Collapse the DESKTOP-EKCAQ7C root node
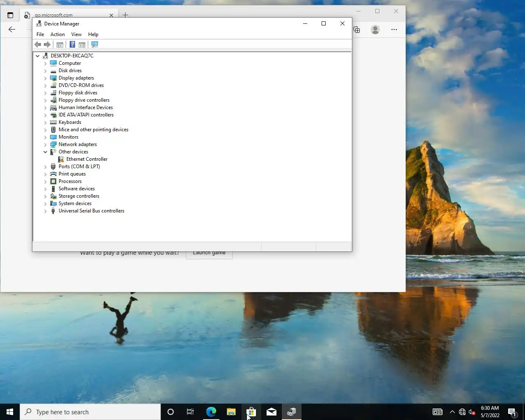This screenshot has height=420, width=525. (x=38, y=56)
